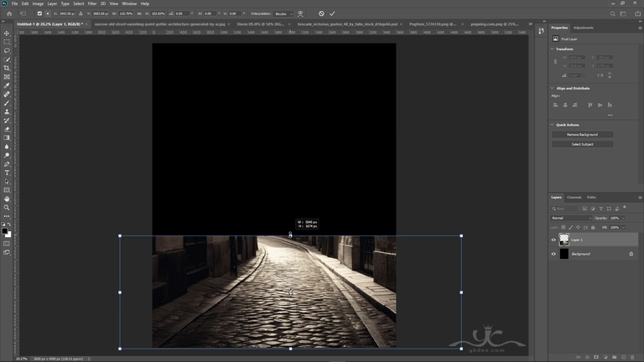The width and height of the screenshot is (644, 362).
Task: Click the Remove Background button
Action: [x=583, y=135]
